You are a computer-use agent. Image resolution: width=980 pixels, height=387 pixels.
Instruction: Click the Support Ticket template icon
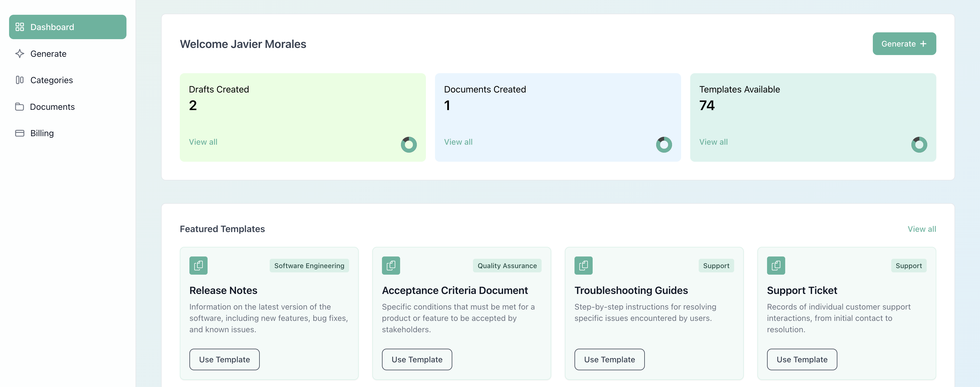coord(776,265)
